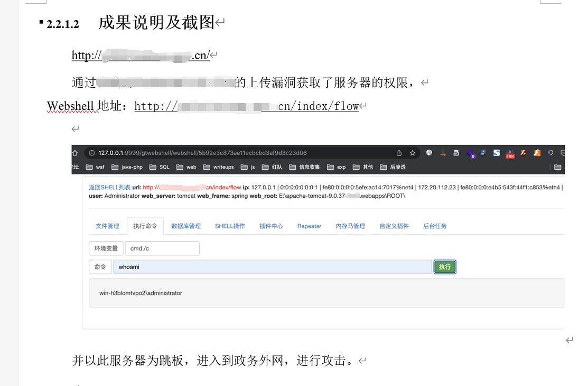Click the blurred http .cn/ hyperlink
The width and height of the screenshot is (588, 386).
(x=141, y=56)
